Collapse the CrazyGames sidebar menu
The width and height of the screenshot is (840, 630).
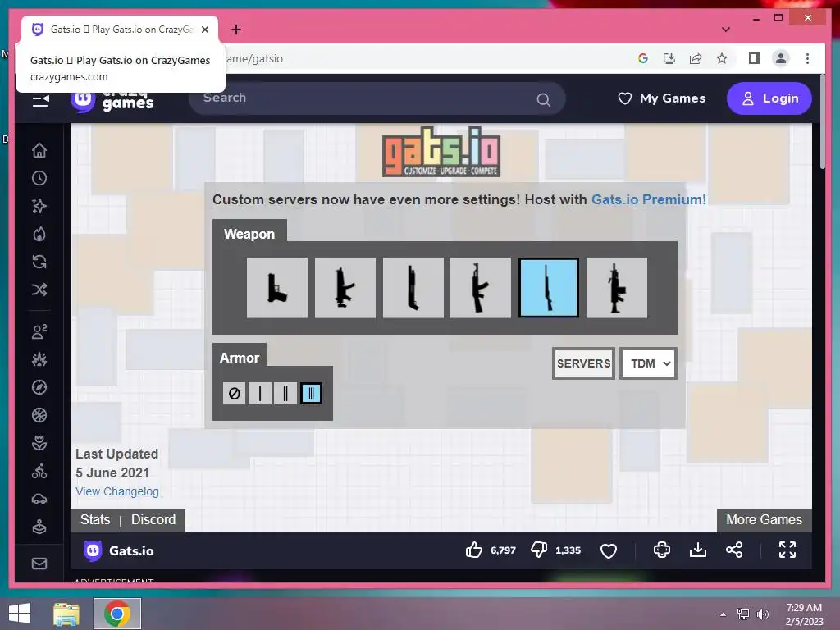[x=40, y=100]
